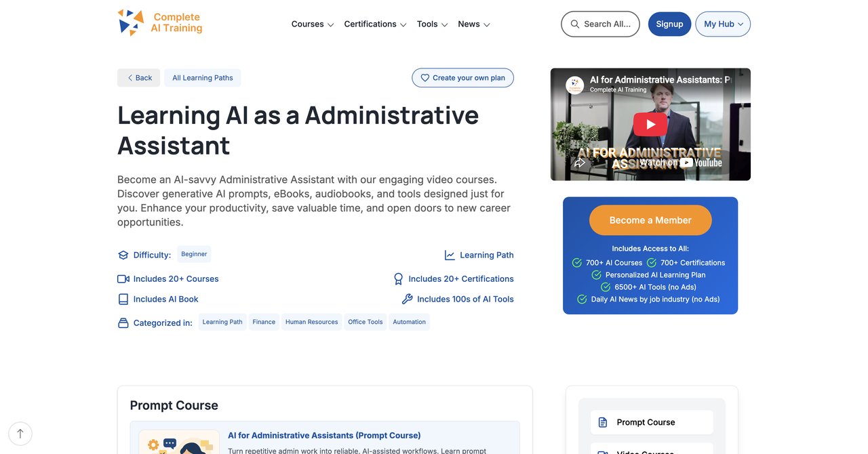Click the magnifier icon in search box

pos(575,24)
